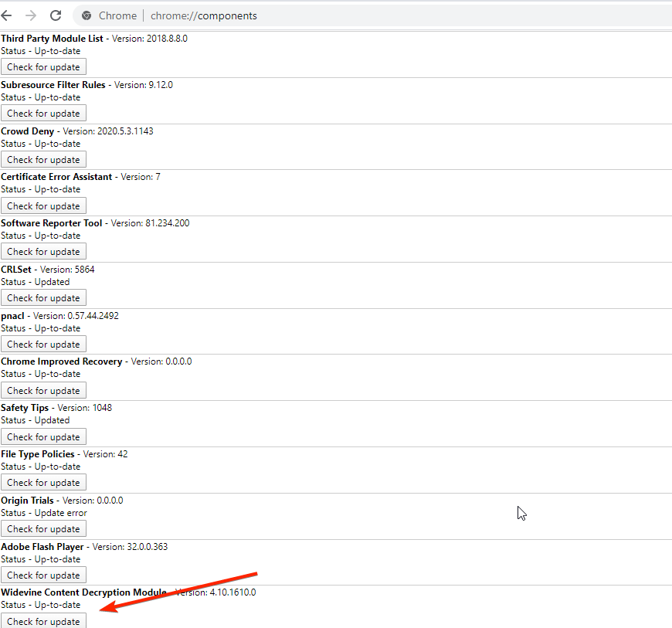672x628 pixels.
Task: Click the Chrome logo icon in address bar
Action: 87,16
